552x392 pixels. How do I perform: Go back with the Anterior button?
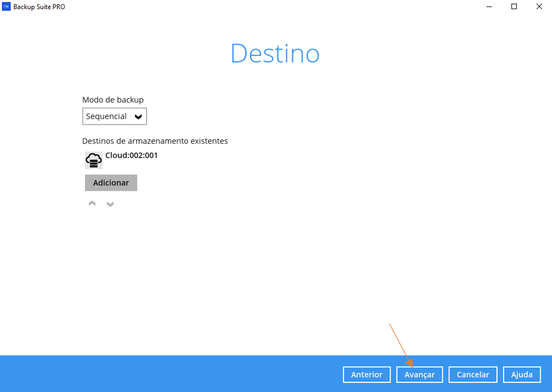[366, 374]
